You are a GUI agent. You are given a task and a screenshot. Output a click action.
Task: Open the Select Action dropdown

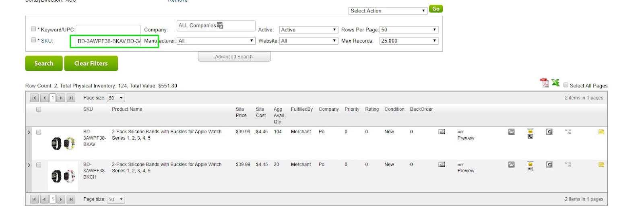388,11
